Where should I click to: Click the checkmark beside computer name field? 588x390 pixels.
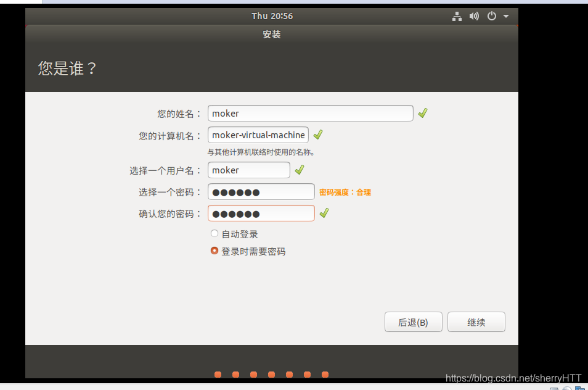pyautogui.click(x=318, y=135)
